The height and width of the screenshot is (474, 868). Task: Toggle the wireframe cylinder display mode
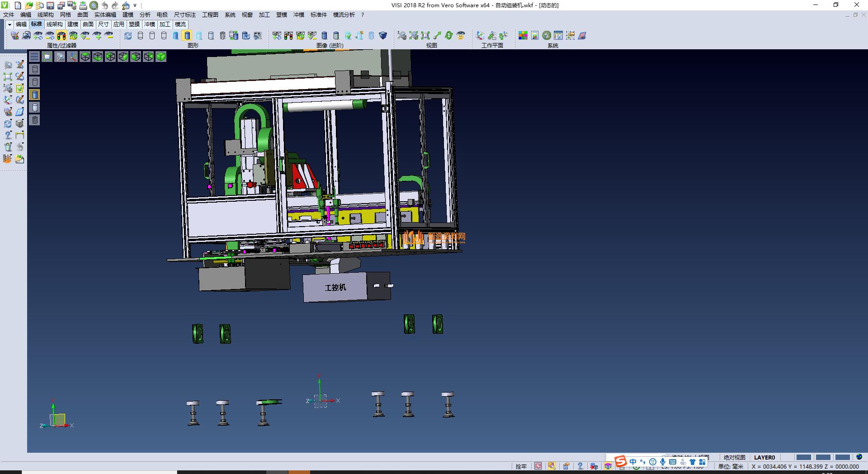(140, 35)
